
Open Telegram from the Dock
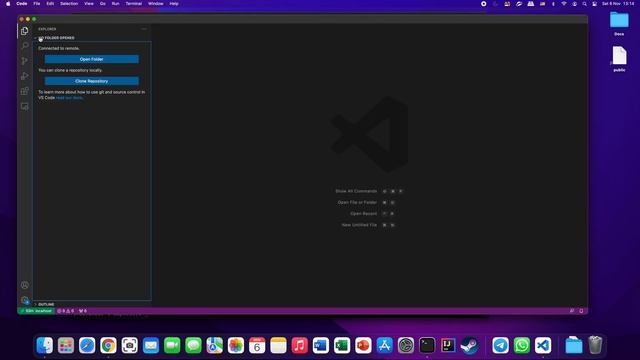pyautogui.click(x=500, y=345)
